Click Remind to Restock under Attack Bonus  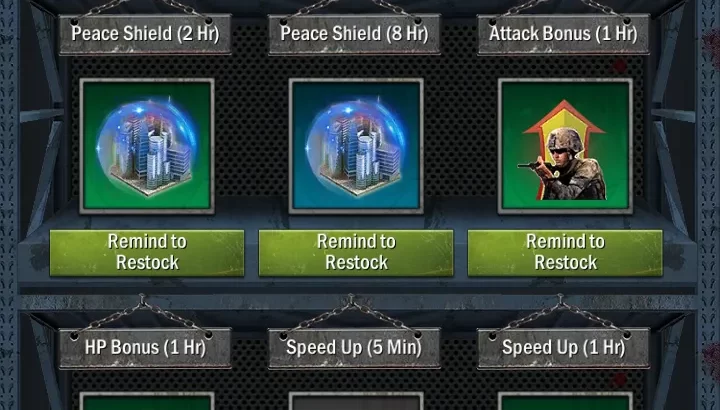(x=565, y=253)
